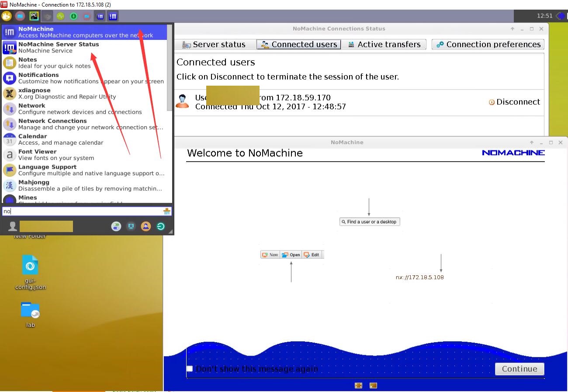568x392 pixels.
Task: Launch the Mahjongg game result
Action: pyautogui.click(x=84, y=185)
